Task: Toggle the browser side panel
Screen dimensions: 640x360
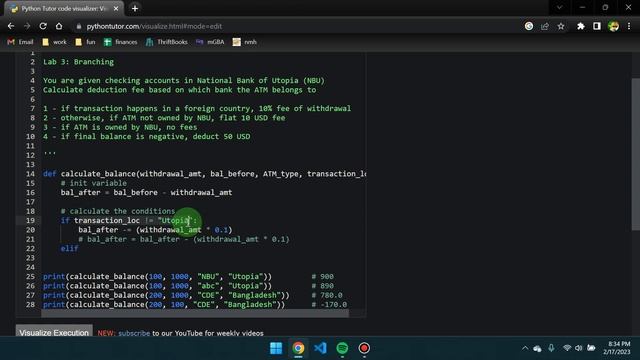Action: tap(597, 26)
